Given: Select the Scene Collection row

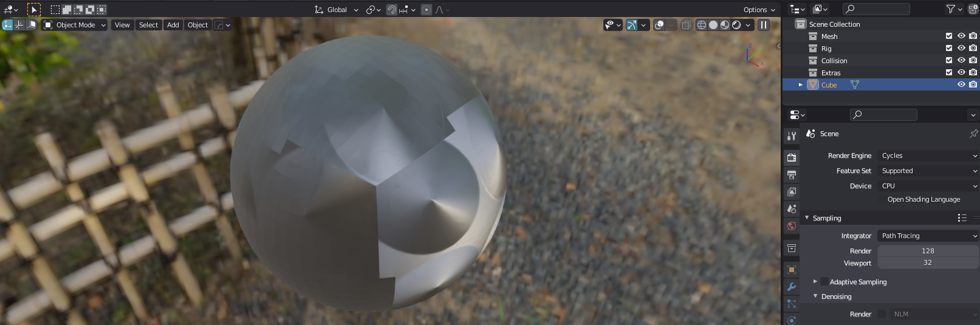Looking at the screenshot, I should [881, 24].
